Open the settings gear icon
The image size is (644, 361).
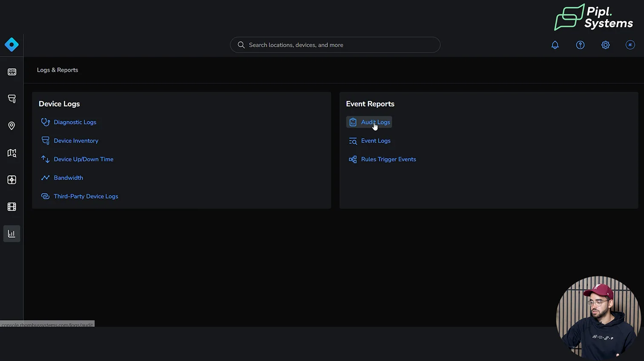(605, 45)
